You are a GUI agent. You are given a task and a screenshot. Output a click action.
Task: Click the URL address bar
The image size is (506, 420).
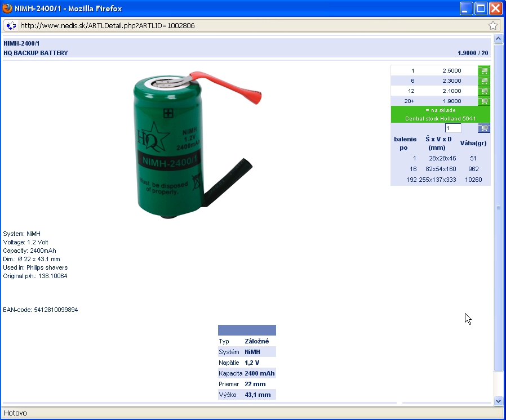click(x=252, y=25)
